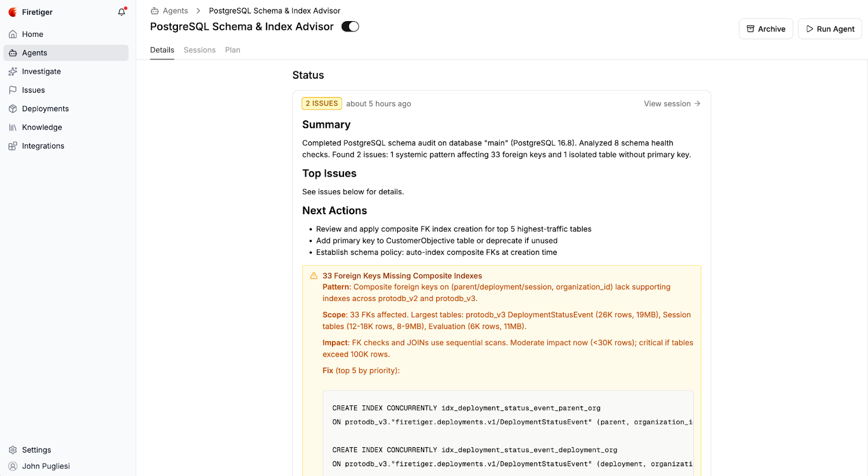Click the idx_deployment_status_event_deployment_org code line

[475, 450]
